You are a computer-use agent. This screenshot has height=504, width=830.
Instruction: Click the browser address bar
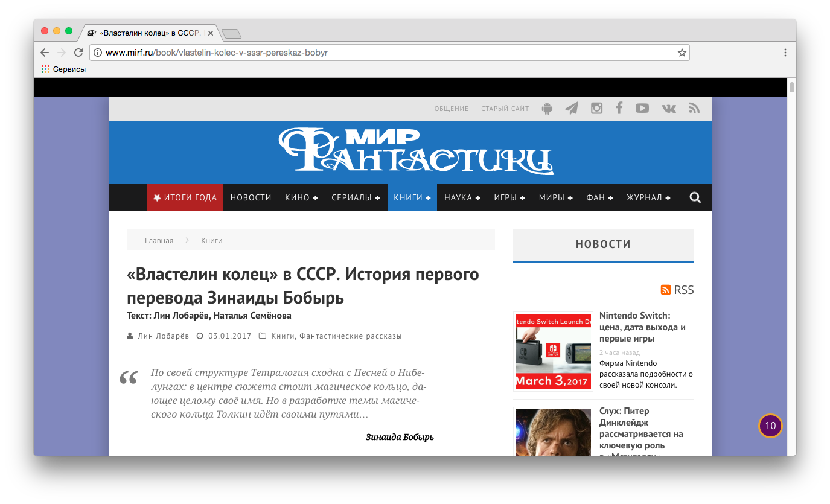pos(386,53)
